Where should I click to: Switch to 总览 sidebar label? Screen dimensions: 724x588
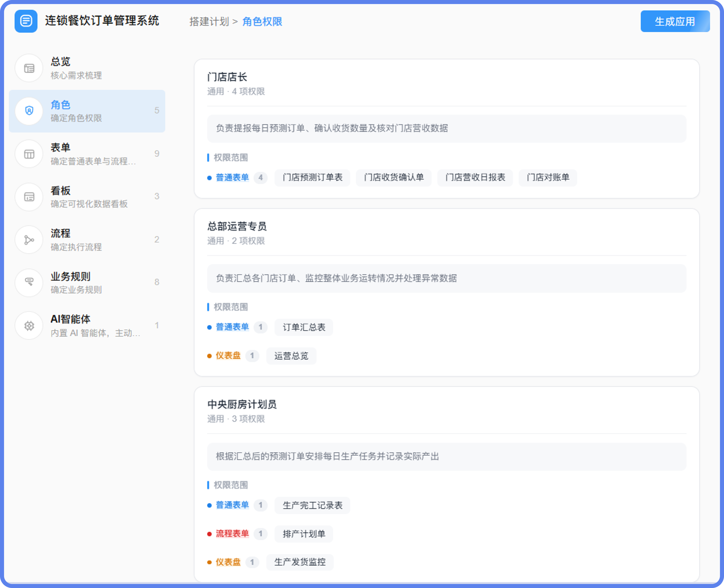point(60,62)
